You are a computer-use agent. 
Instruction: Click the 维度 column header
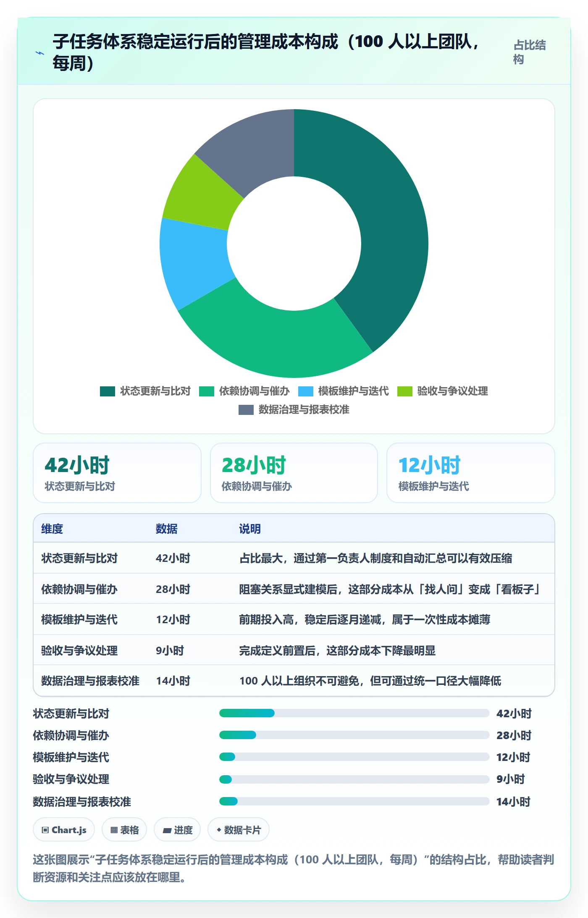click(x=52, y=529)
